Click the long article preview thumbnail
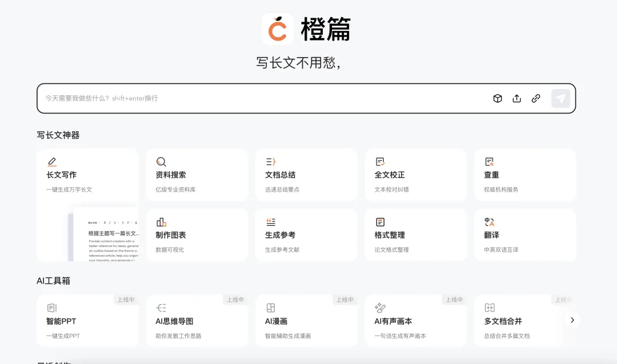The height and width of the screenshot is (364, 617). 106,235
